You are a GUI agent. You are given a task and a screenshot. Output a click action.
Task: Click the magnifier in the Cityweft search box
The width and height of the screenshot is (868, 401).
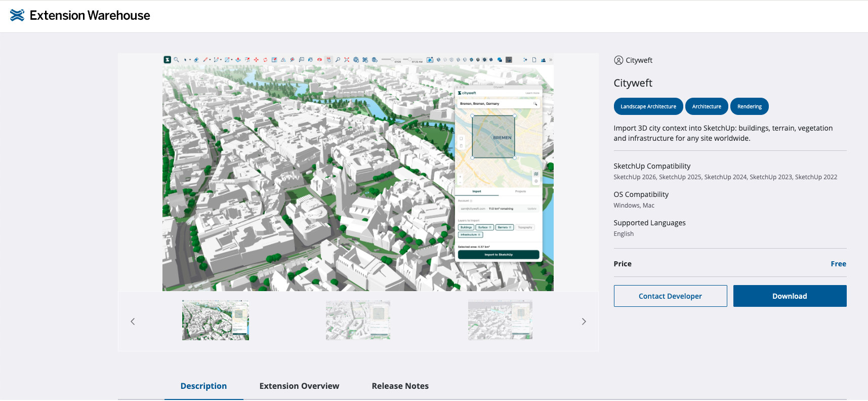click(x=535, y=103)
